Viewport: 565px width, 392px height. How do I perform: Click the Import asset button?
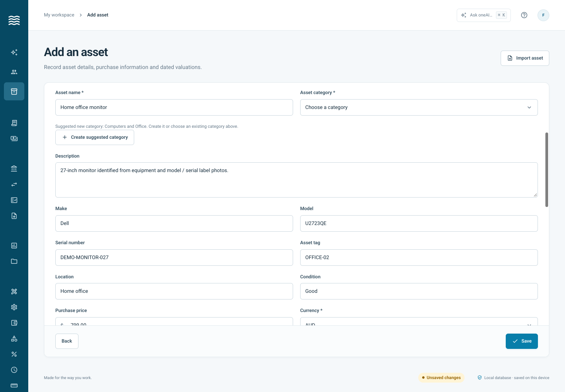[x=525, y=58]
